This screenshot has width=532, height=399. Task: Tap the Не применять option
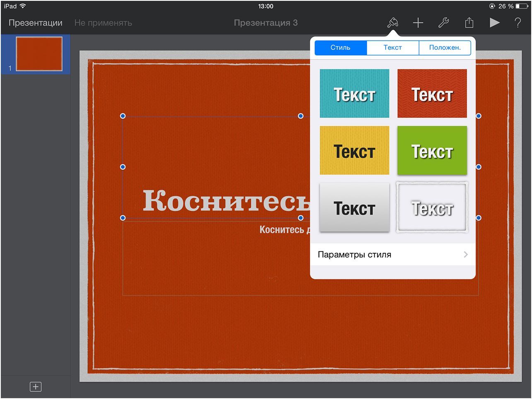tap(103, 23)
